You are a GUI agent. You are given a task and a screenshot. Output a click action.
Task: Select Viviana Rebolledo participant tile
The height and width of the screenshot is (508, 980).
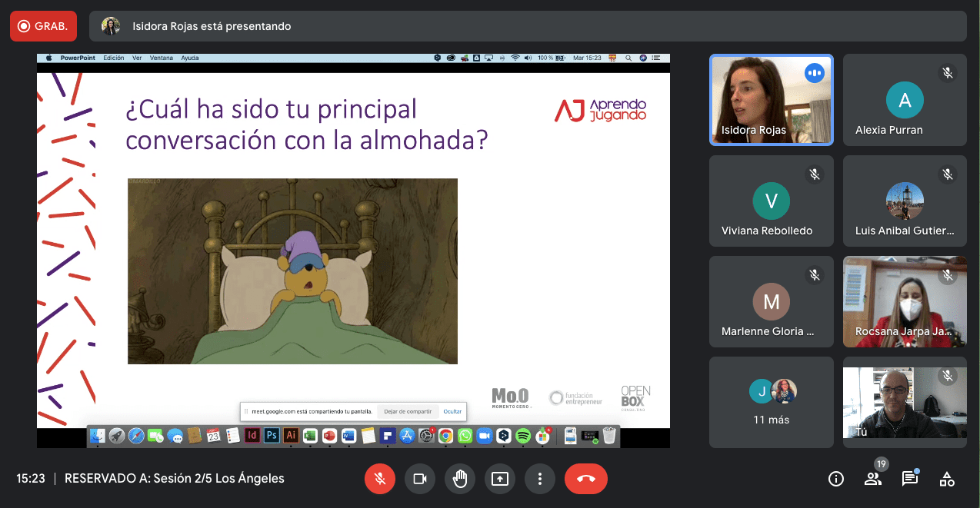coord(772,201)
